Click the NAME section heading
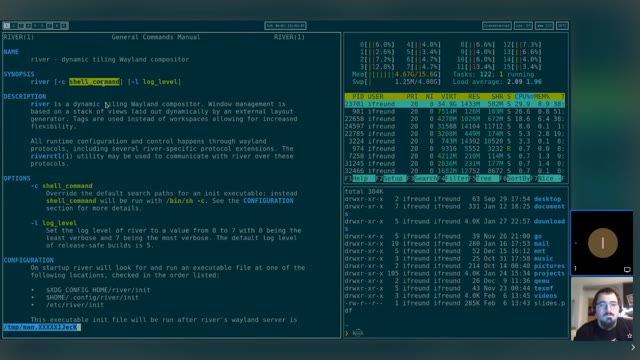The height and width of the screenshot is (360, 640). point(11,52)
